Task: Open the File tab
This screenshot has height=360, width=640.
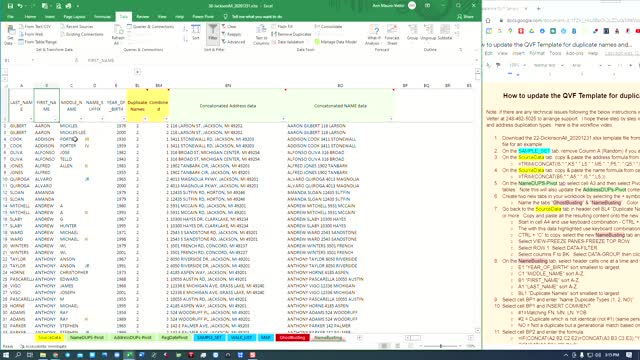Action: 11,17
